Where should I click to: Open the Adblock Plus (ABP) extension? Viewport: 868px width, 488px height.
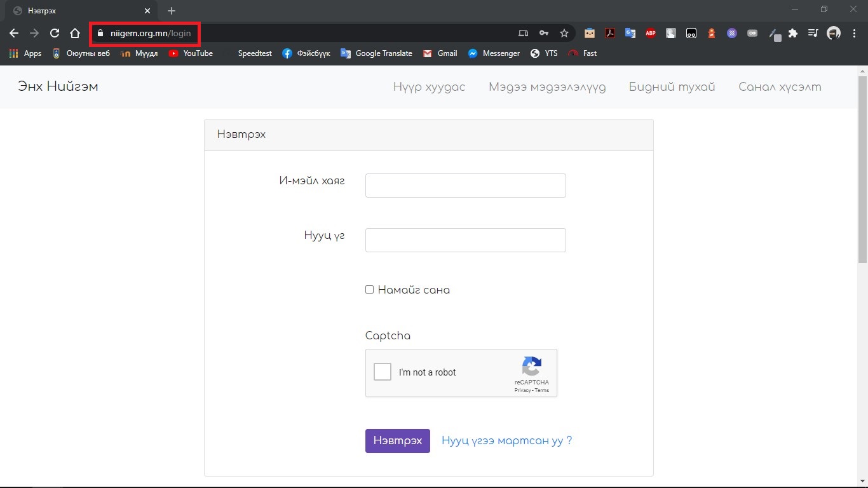click(651, 33)
